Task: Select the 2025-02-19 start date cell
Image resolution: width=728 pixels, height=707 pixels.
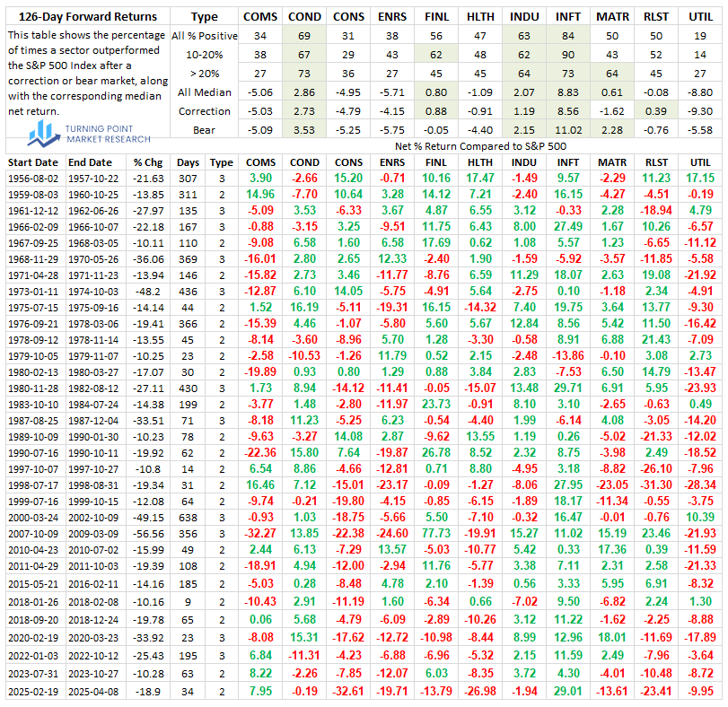Action: point(33,692)
